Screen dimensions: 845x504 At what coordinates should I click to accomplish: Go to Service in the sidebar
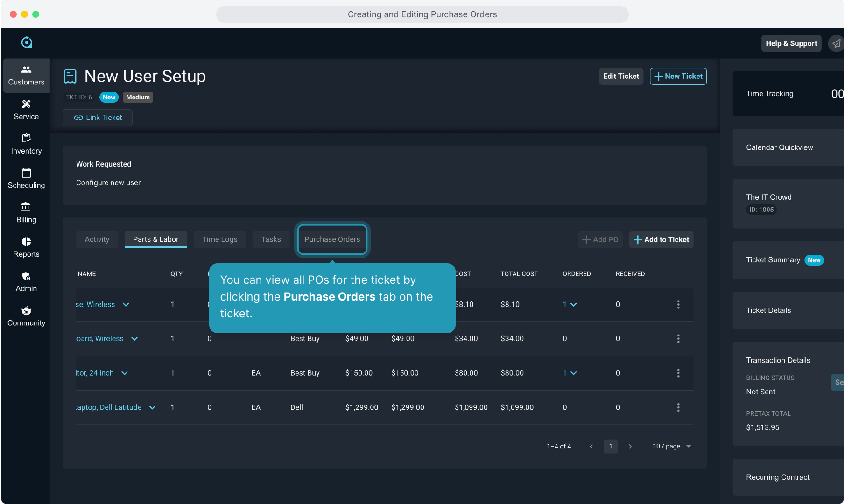point(26,110)
